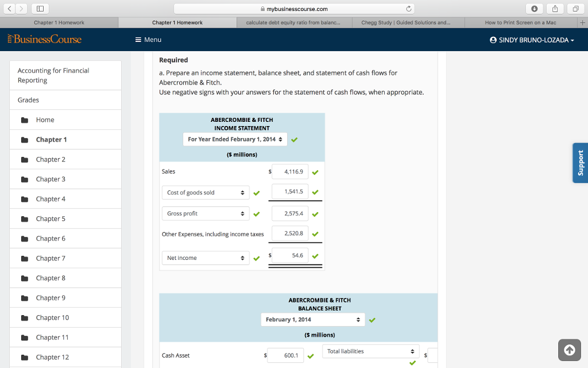
Task: Click the 'Required' heading text
Action: pyautogui.click(x=173, y=60)
